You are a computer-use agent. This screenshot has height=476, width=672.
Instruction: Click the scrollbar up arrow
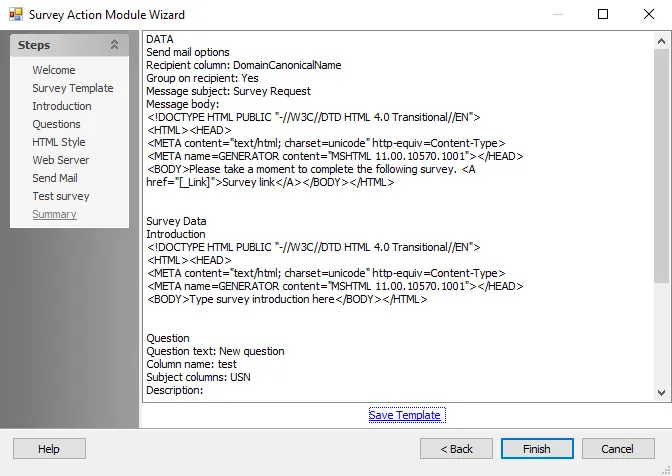point(661,41)
